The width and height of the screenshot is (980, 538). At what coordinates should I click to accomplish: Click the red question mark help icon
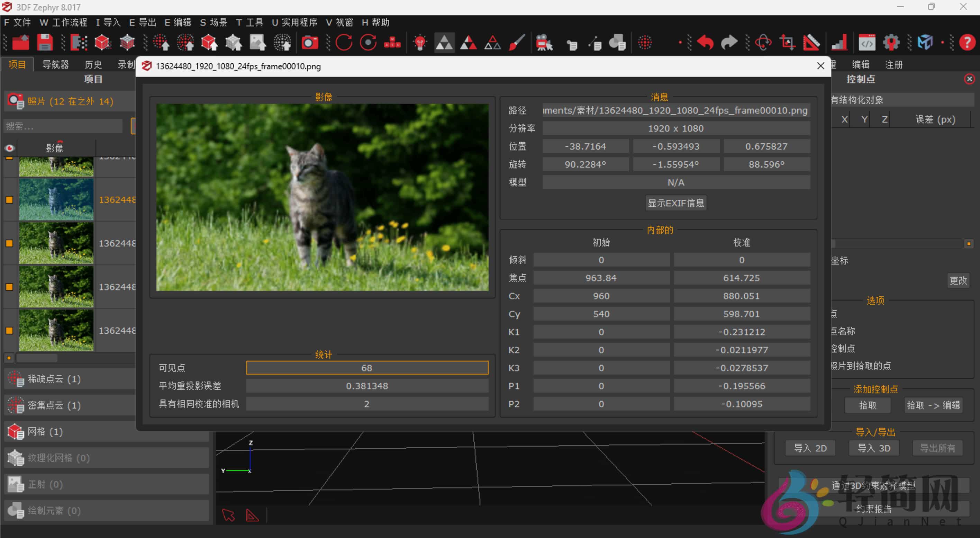967,42
